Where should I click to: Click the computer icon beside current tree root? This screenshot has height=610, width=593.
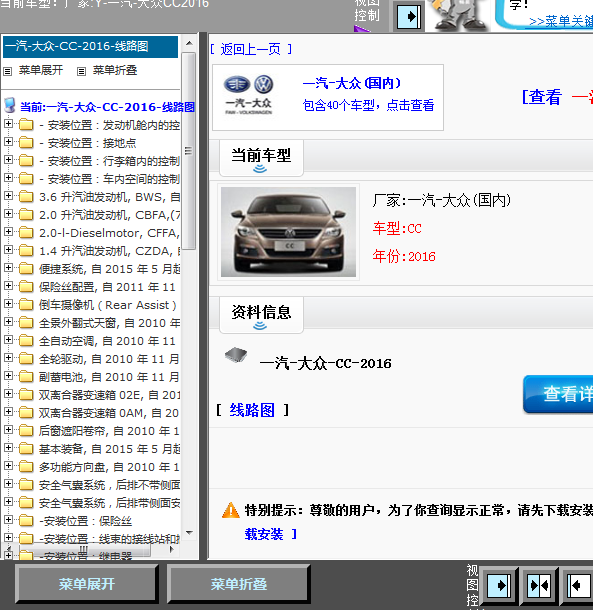[9, 105]
